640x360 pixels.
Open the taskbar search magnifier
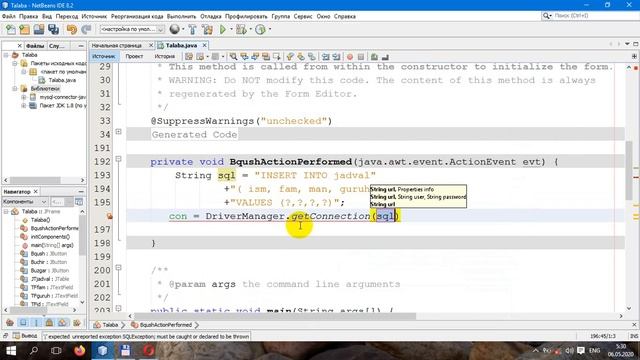[x=34, y=351]
